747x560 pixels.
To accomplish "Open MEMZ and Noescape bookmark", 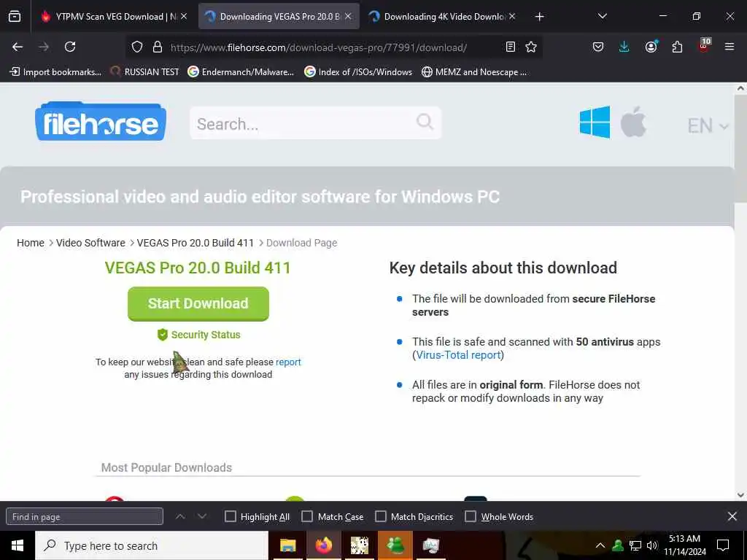I will pos(474,72).
